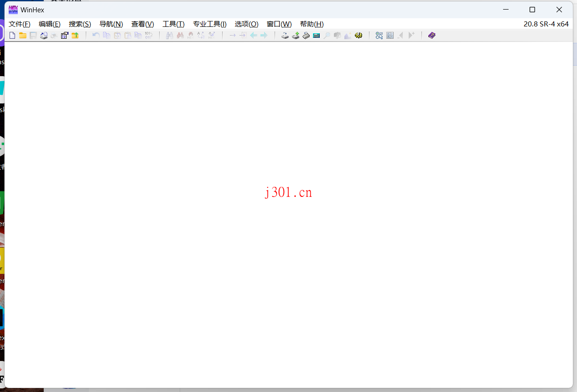Viewport: 577px width, 392px height.
Task: Open the 查看(V) menu
Action: [x=143, y=24]
